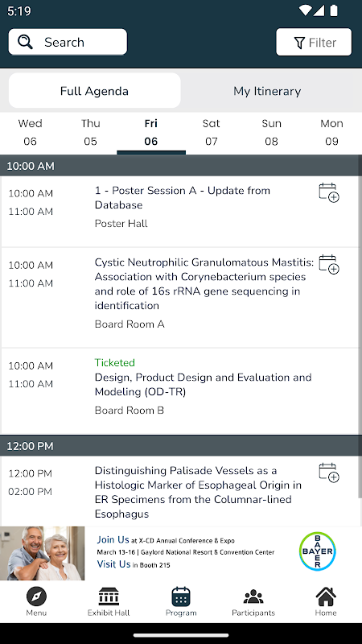Open the Exhibit Hall icon
Viewport: 362px width, 644px height.
pos(109,597)
